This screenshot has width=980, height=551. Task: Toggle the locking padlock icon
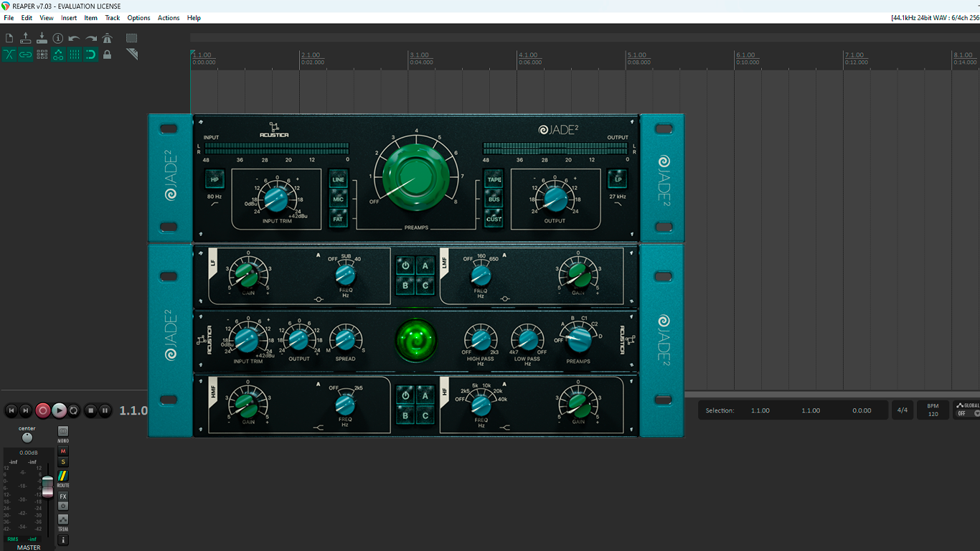tap(108, 55)
